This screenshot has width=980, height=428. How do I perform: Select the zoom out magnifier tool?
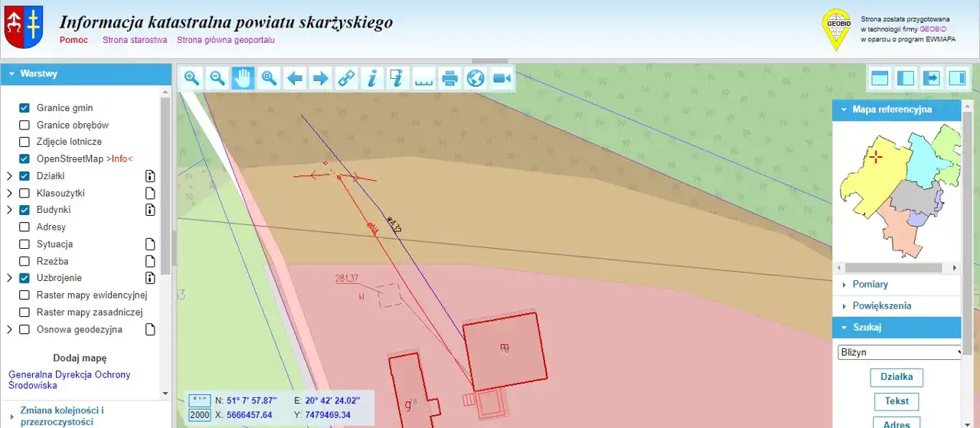[x=217, y=78]
